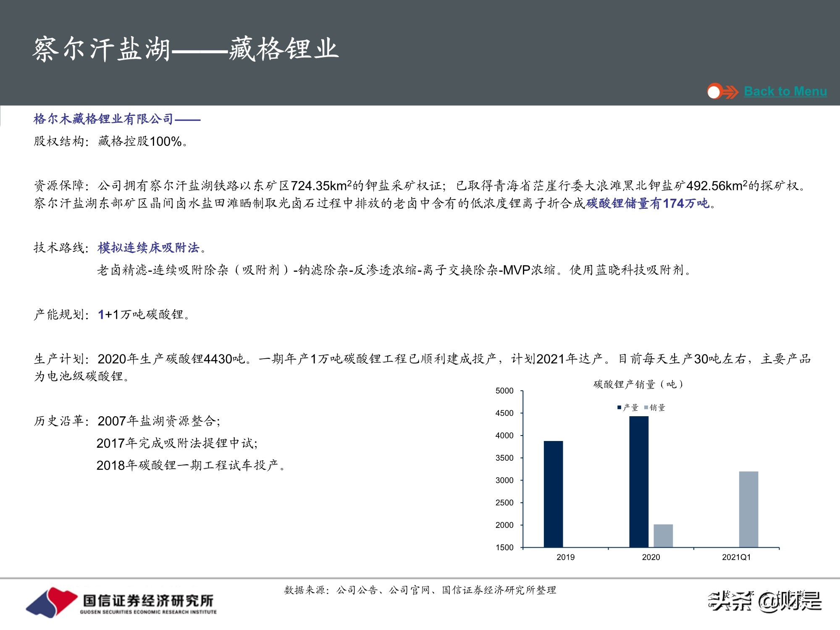
Task: Select the white circle in the arrow graphic
Action: (713, 91)
